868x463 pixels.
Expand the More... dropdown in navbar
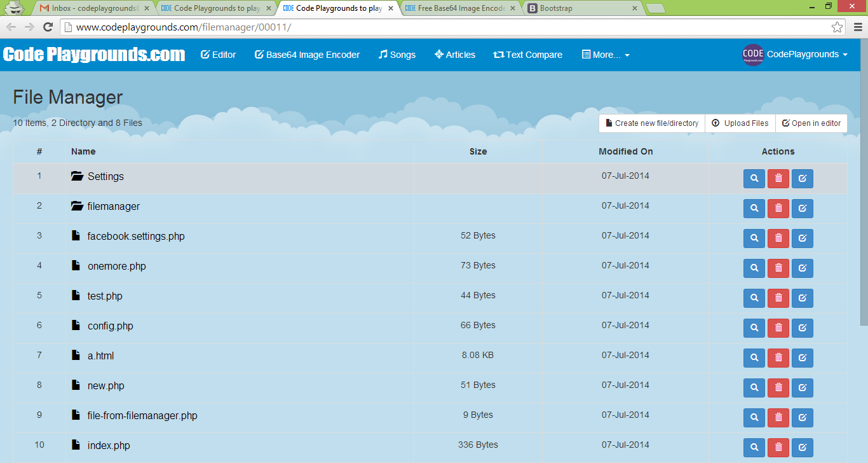606,55
